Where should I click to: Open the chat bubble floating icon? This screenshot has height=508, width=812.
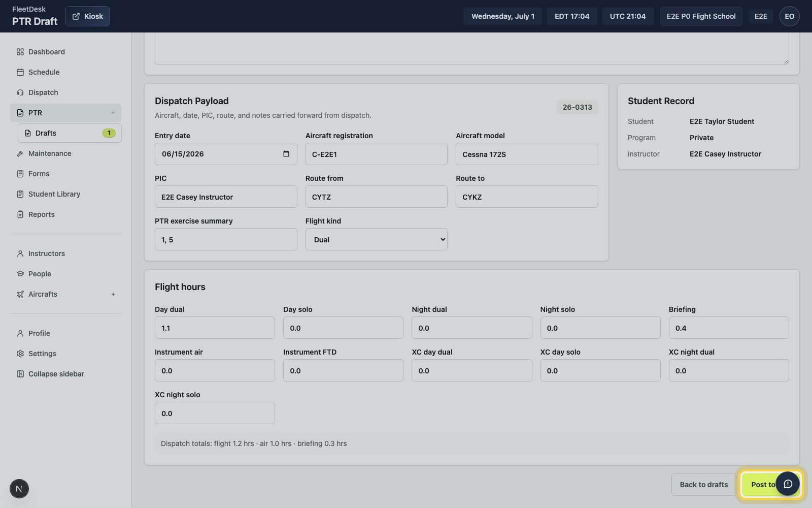[x=788, y=484]
